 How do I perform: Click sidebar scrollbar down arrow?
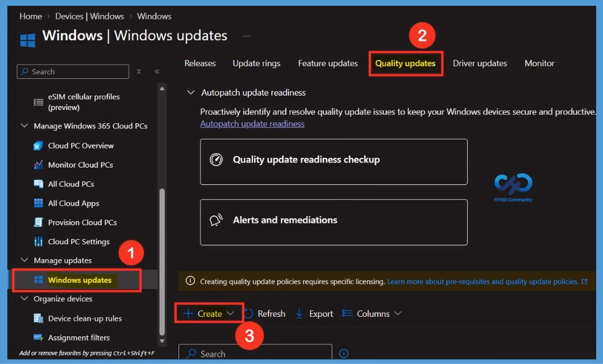coord(162,340)
